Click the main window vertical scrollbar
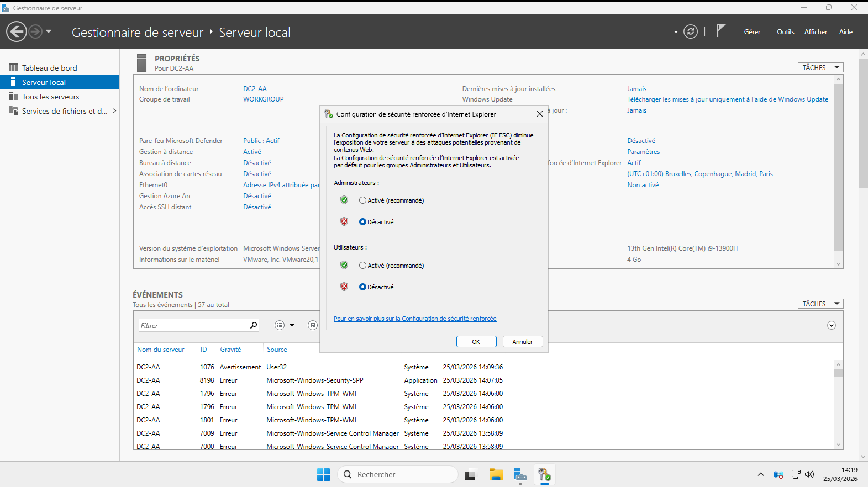This screenshot has width=868, height=487. (x=863, y=123)
